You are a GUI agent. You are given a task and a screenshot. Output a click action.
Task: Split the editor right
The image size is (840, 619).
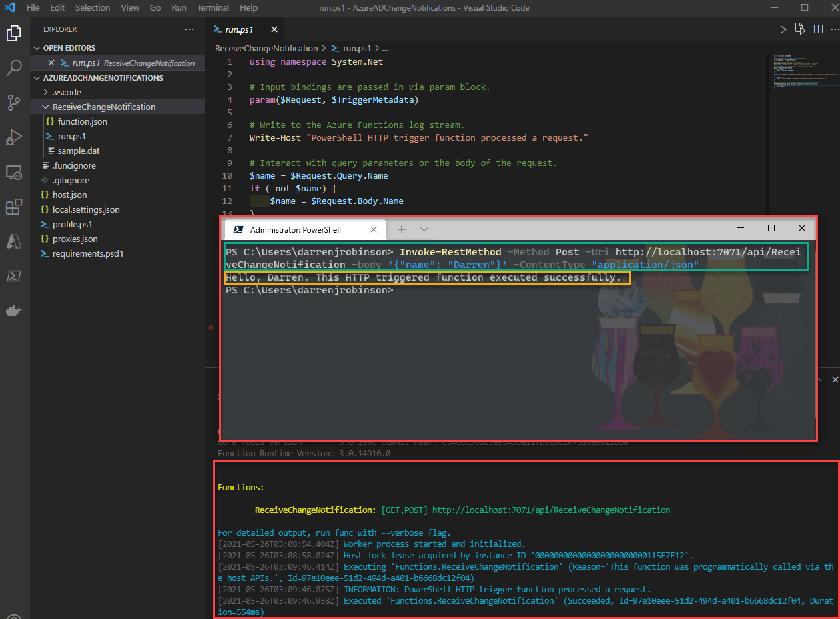818,29
